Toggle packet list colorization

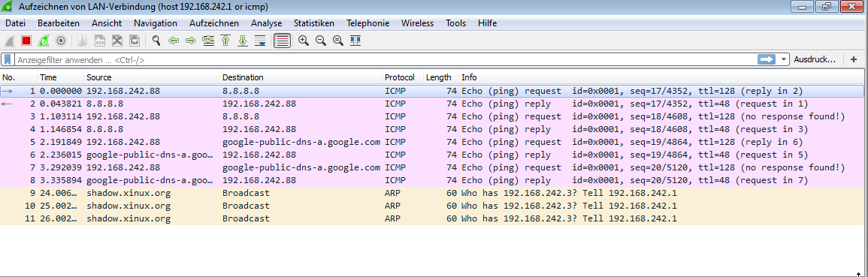pyautogui.click(x=283, y=41)
